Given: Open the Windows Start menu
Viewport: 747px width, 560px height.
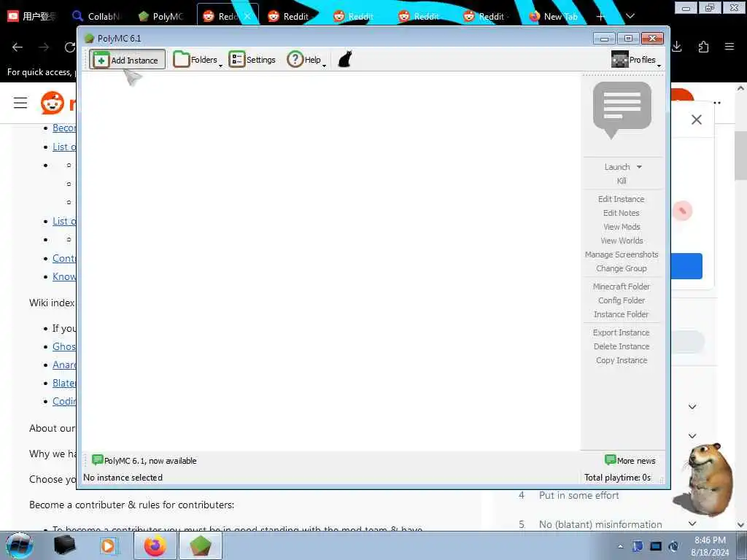Looking at the screenshot, I should tap(20, 545).
